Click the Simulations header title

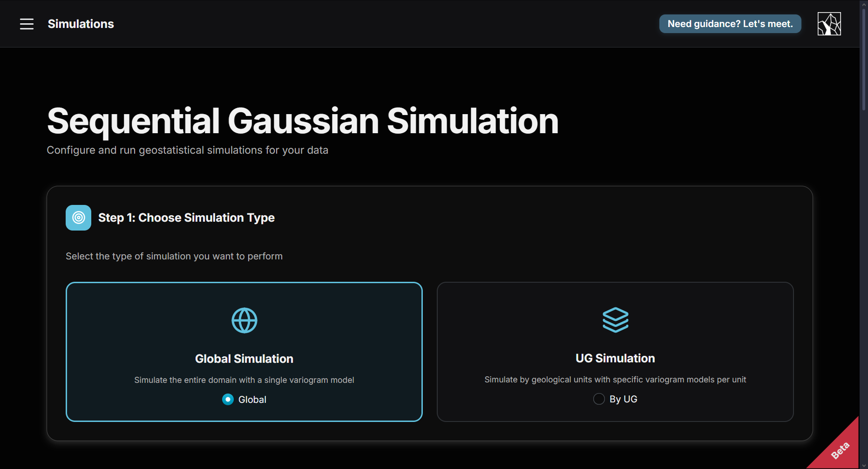pos(81,24)
